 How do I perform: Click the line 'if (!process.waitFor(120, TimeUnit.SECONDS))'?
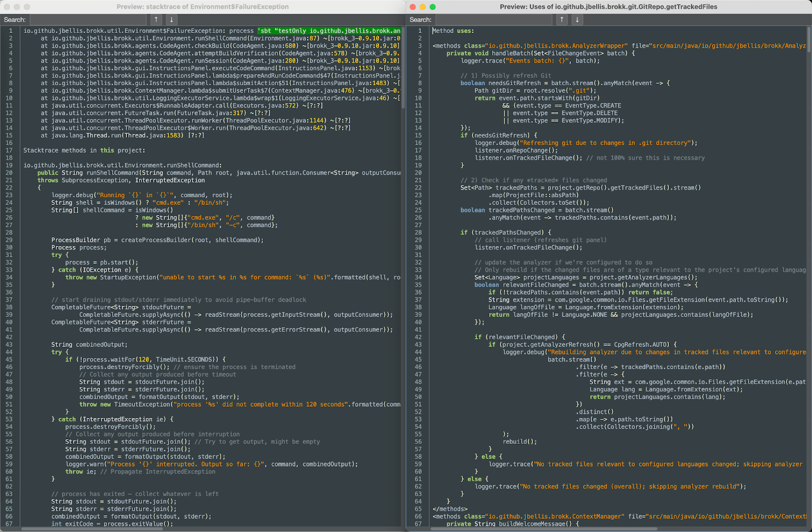point(145,360)
